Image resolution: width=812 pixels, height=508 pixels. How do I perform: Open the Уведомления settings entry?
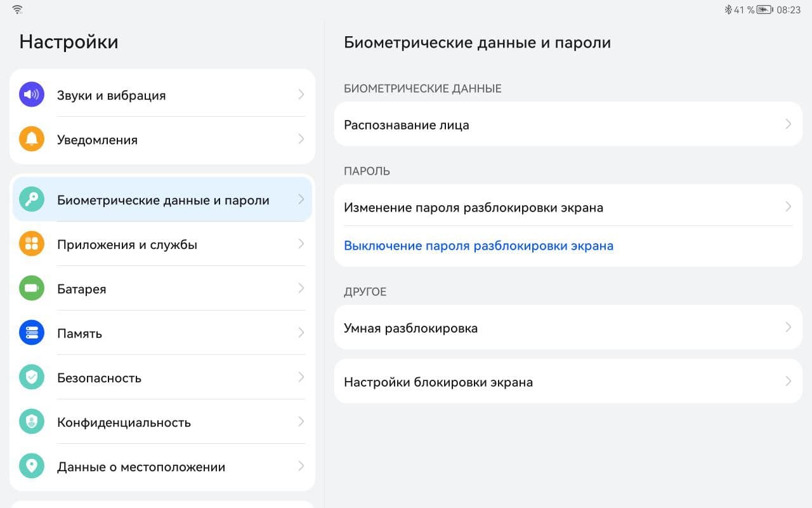point(98,140)
